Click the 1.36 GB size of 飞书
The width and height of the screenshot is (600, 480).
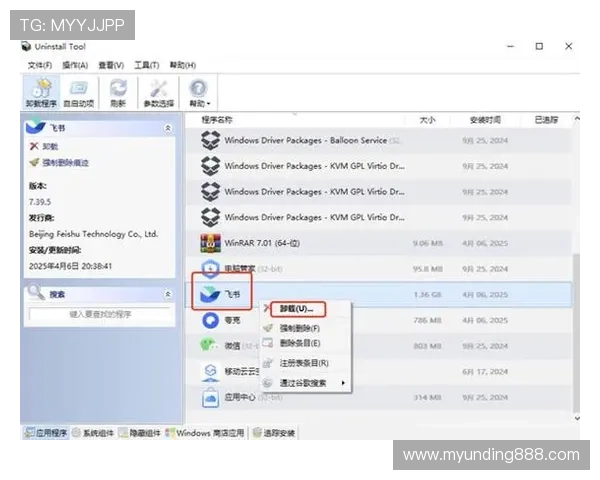(427, 294)
